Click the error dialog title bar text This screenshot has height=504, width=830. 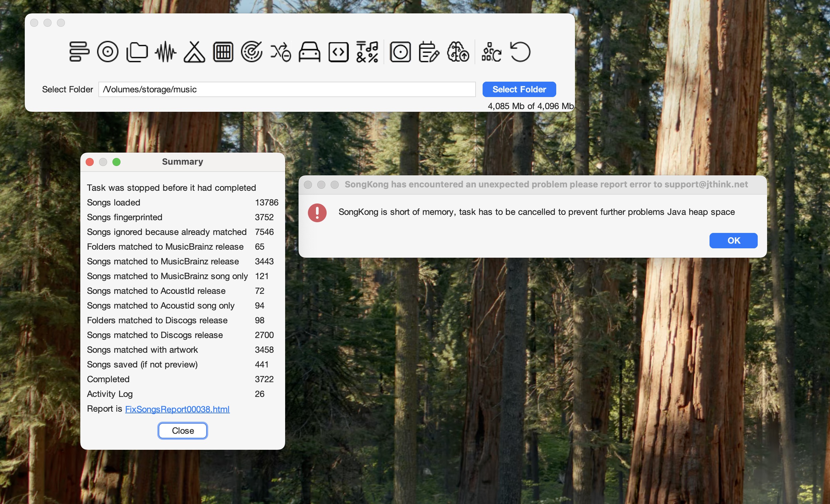(x=546, y=184)
